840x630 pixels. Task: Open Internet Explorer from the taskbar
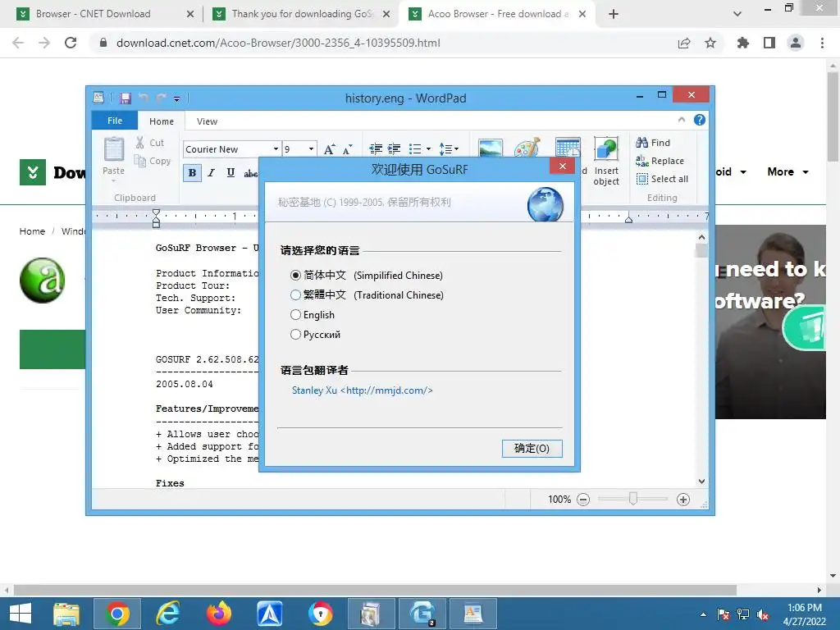[x=167, y=614]
